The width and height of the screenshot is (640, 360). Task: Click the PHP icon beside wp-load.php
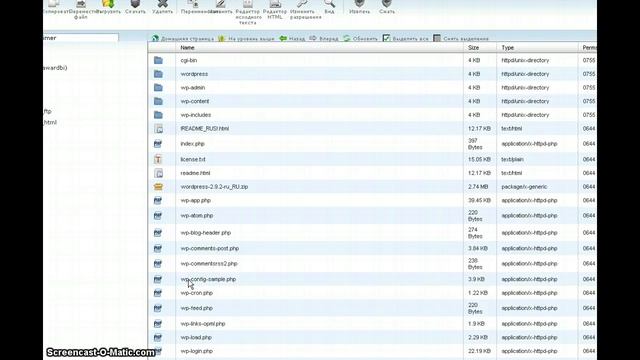[x=158, y=338]
